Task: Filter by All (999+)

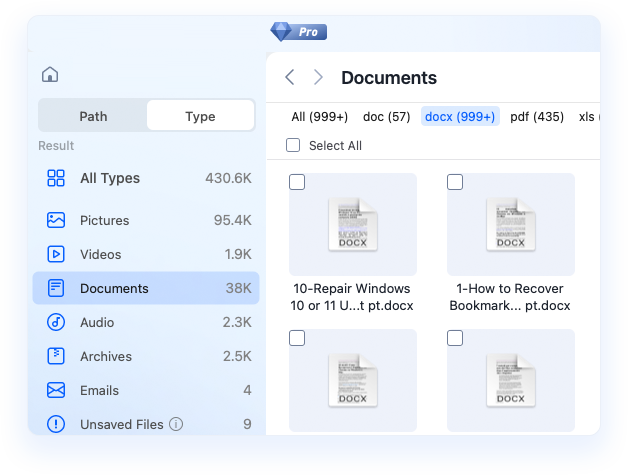Action: pos(320,117)
